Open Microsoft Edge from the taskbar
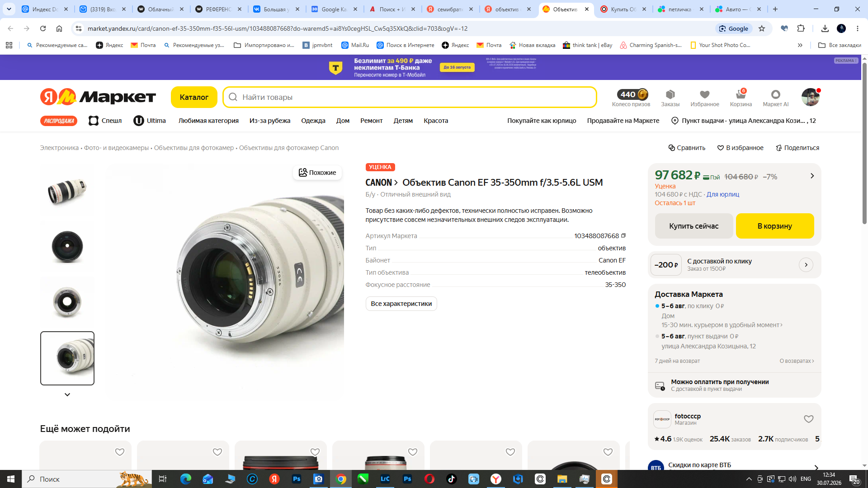 pos(186,479)
